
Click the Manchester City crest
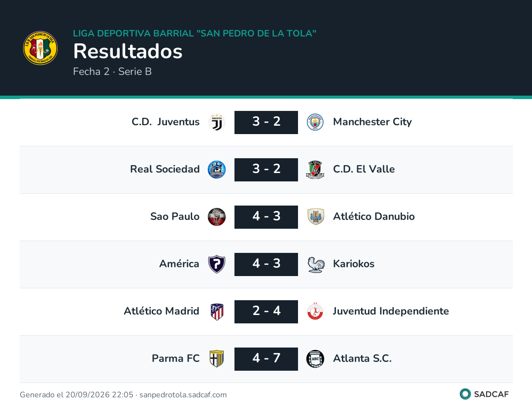point(315,122)
